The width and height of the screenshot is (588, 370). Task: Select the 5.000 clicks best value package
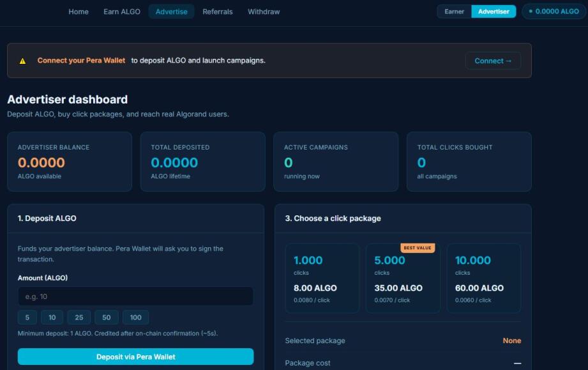pos(403,278)
